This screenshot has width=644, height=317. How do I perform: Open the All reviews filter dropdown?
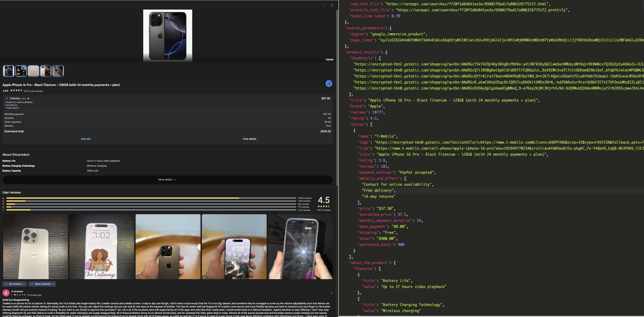(x=15, y=284)
